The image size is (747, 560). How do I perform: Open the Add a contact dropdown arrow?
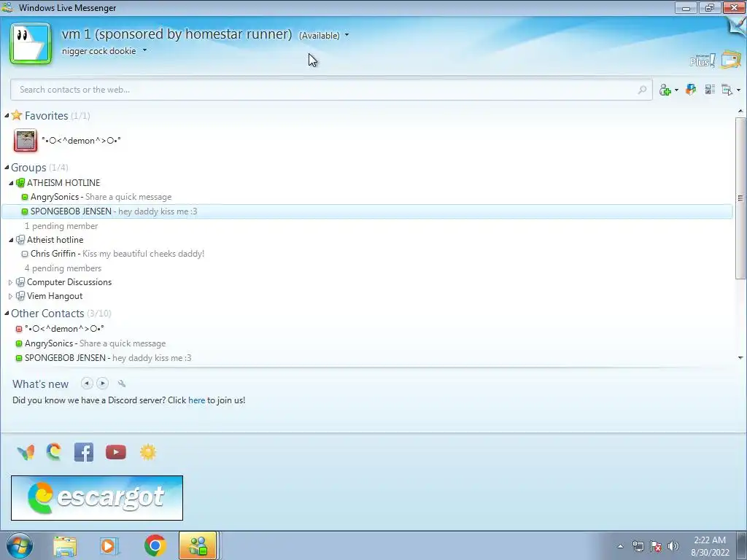676,90
